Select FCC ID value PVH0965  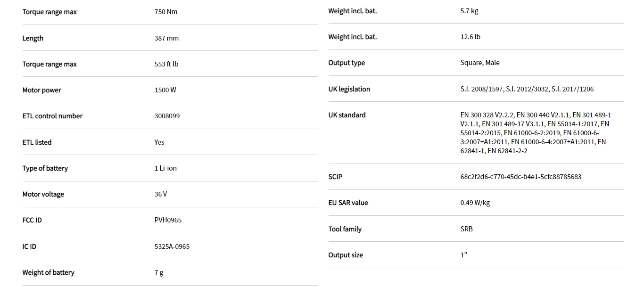(168, 220)
